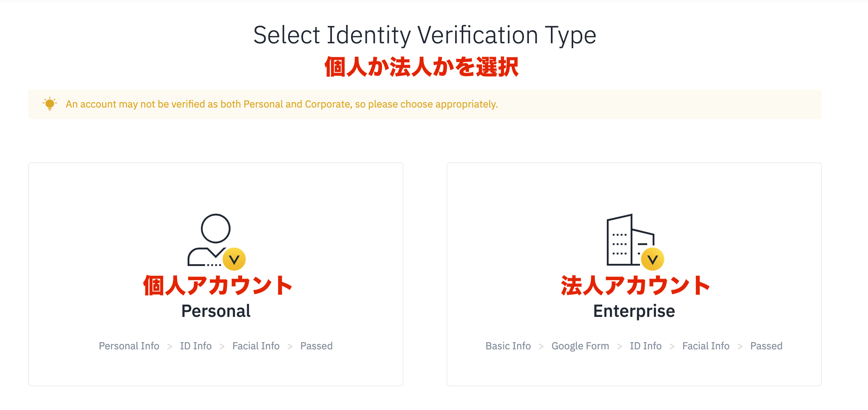
Task: Click the Passed step marker under Enterprise
Action: coord(766,346)
